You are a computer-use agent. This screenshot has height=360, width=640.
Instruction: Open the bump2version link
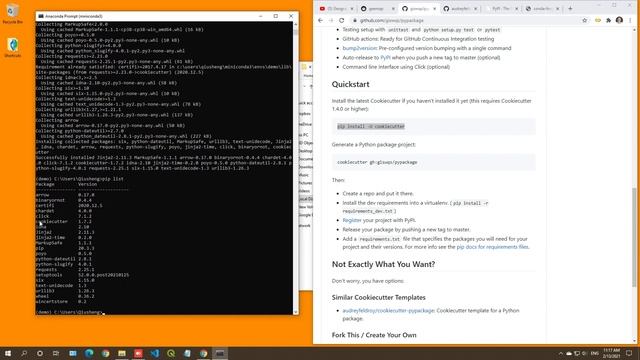coord(359,48)
